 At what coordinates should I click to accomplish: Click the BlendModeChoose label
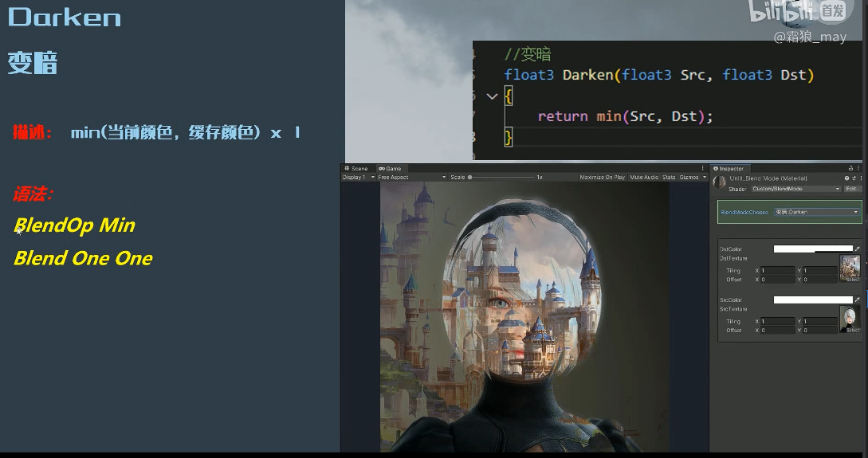pyautogui.click(x=744, y=213)
